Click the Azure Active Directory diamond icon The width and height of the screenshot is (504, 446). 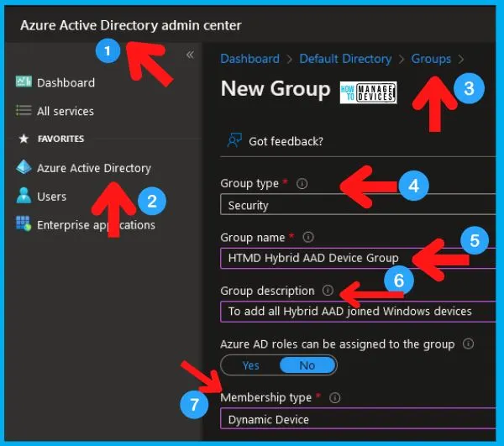[x=24, y=167]
